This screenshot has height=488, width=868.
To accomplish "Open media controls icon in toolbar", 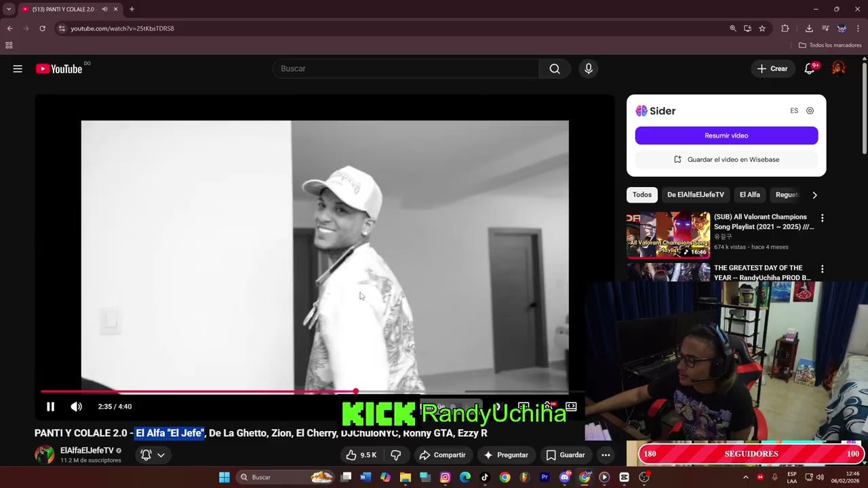I will [x=825, y=28].
